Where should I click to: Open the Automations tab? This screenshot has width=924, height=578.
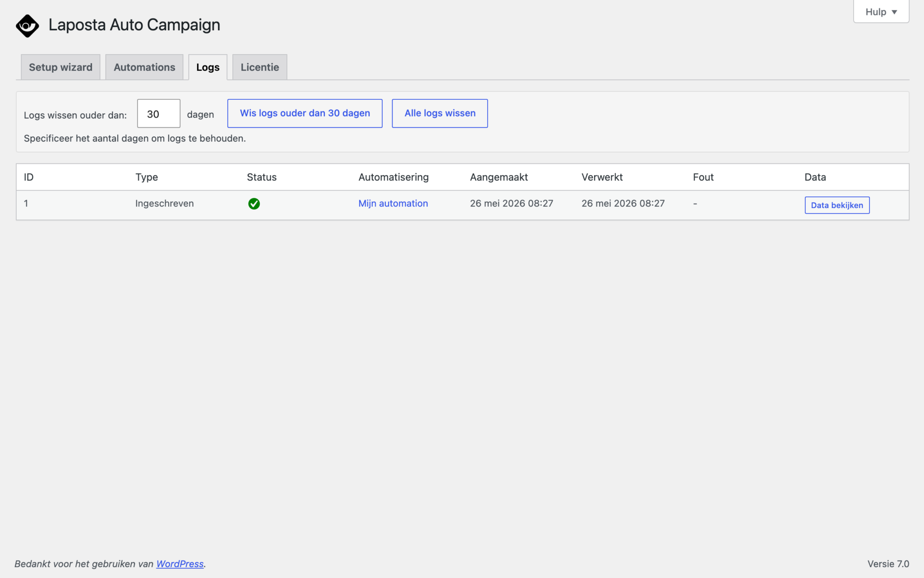144,67
